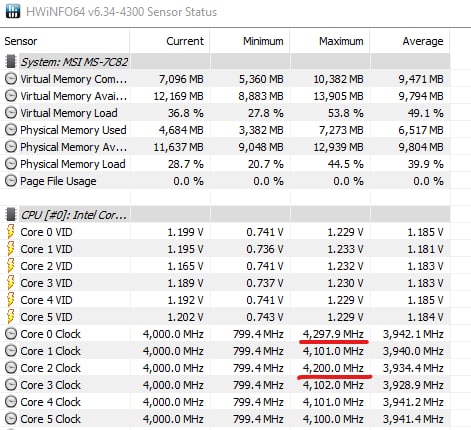The height and width of the screenshot is (430, 471).
Task: Click the lightning icon beside Core 0 VID
Action: [11, 232]
